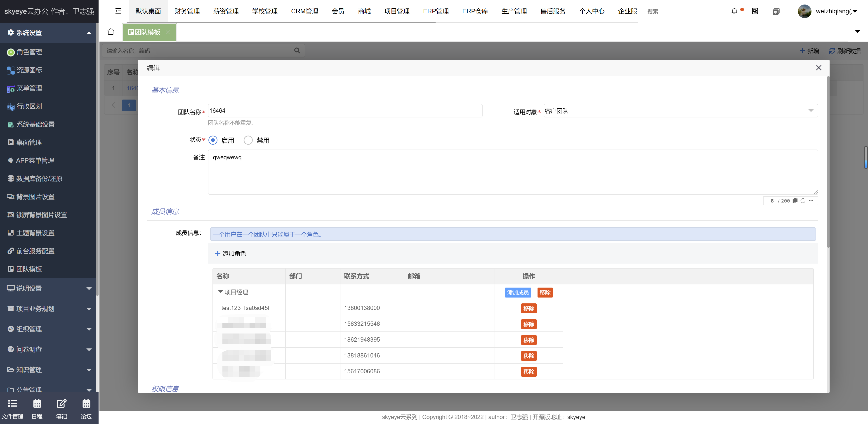Switch language using the 中 icon
This screenshot has width=868, height=424.
click(x=776, y=11)
